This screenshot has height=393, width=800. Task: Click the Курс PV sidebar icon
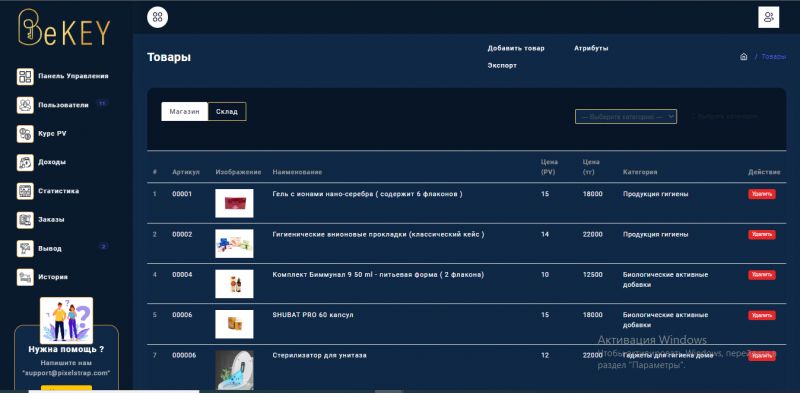click(x=25, y=134)
